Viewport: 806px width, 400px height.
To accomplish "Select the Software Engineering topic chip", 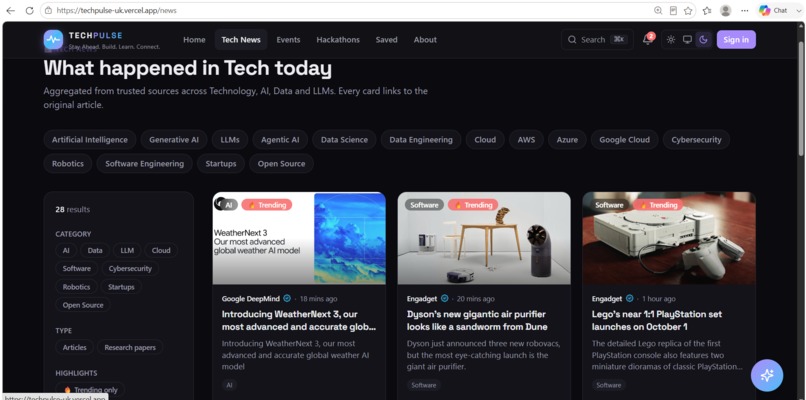I will tap(144, 163).
